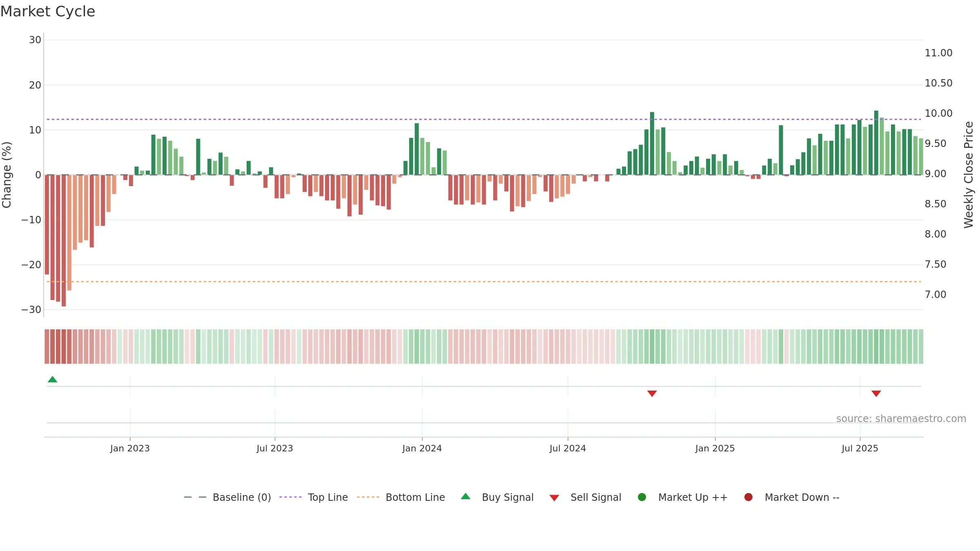Toggle the Bottom Line legend entry
The height and width of the screenshot is (551, 980).
coord(401,497)
